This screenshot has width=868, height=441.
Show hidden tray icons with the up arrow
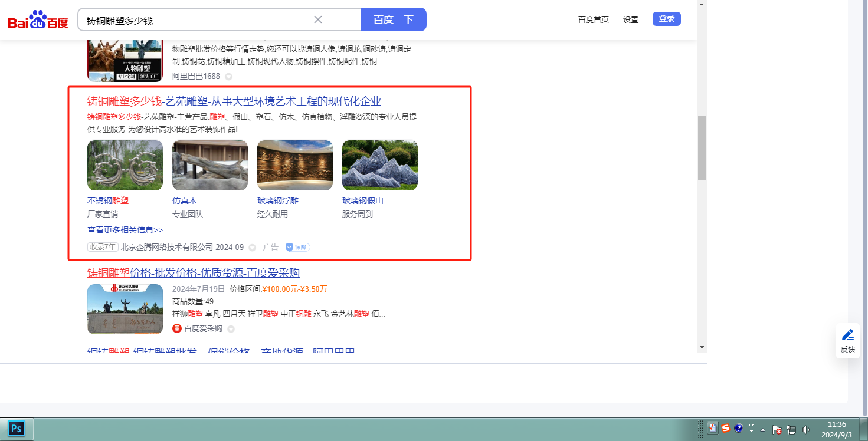(x=763, y=430)
